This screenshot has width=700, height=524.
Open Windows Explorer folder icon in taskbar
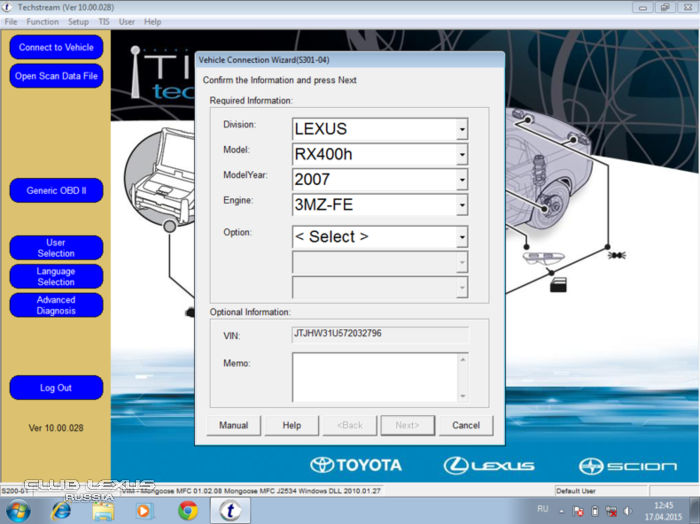[x=103, y=511]
